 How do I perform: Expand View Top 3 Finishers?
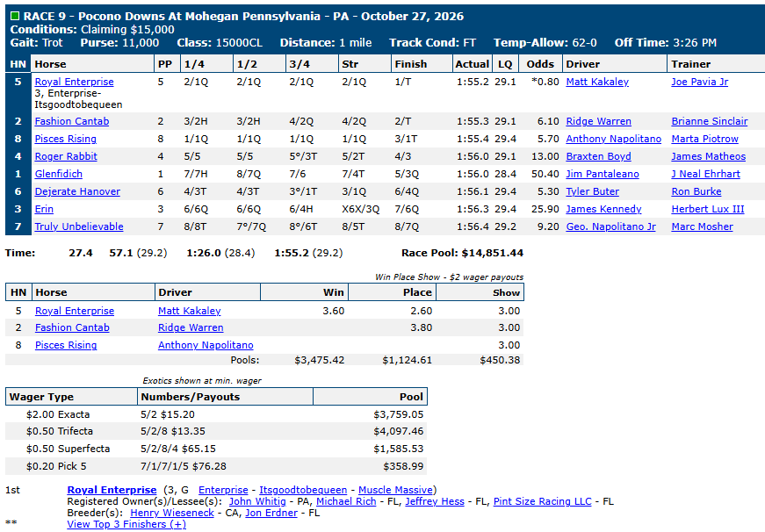pos(126,524)
